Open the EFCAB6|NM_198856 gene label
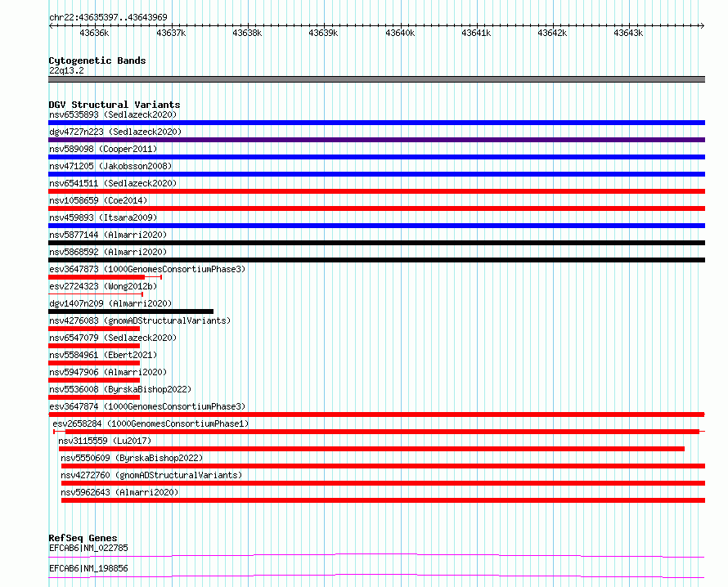Screen dimensions: 728x587 tap(88, 568)
